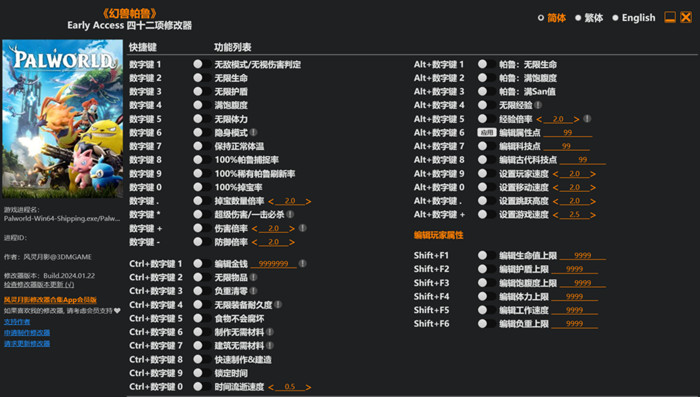This screenshot has width=700, height=397.
Task: Click info icon next to 超级伤害/一击必杀
Action: tap(290, 214)
